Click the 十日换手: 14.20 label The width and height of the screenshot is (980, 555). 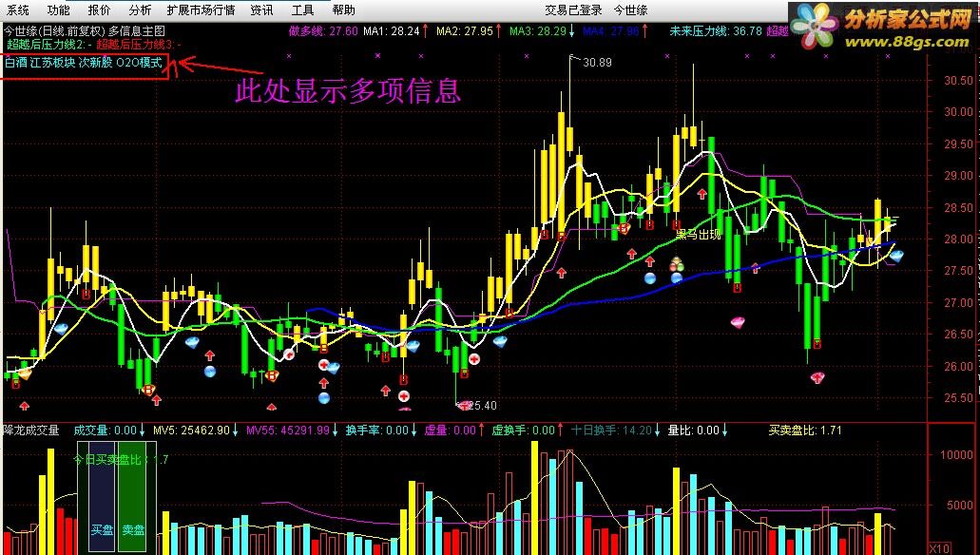[611, 430]
